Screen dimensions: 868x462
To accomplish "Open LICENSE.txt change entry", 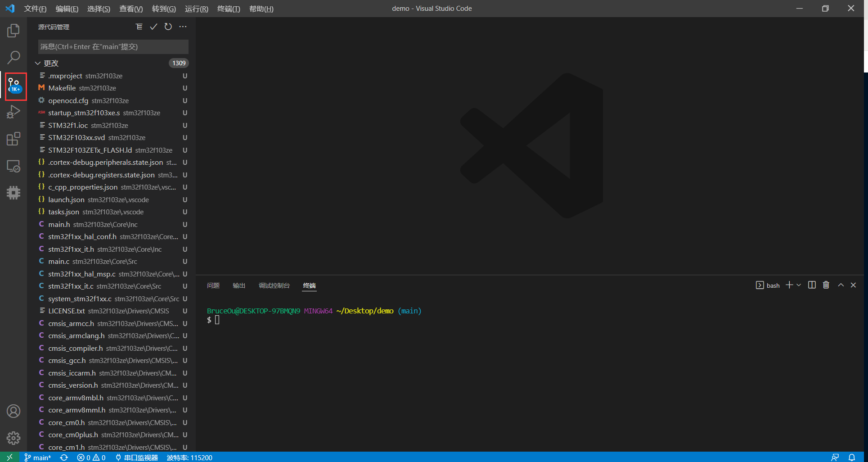I will click(112, 311).
